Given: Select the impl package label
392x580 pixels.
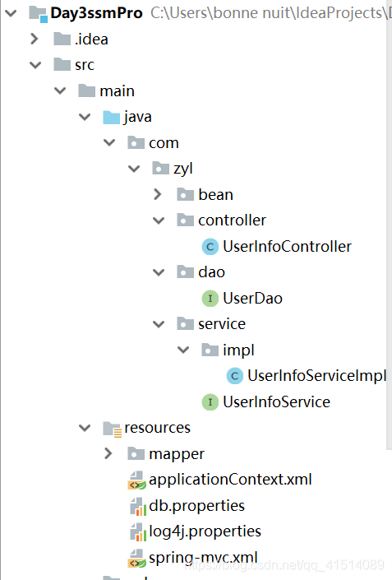Looking at the screenshot, I should click(x=238, y=350).
